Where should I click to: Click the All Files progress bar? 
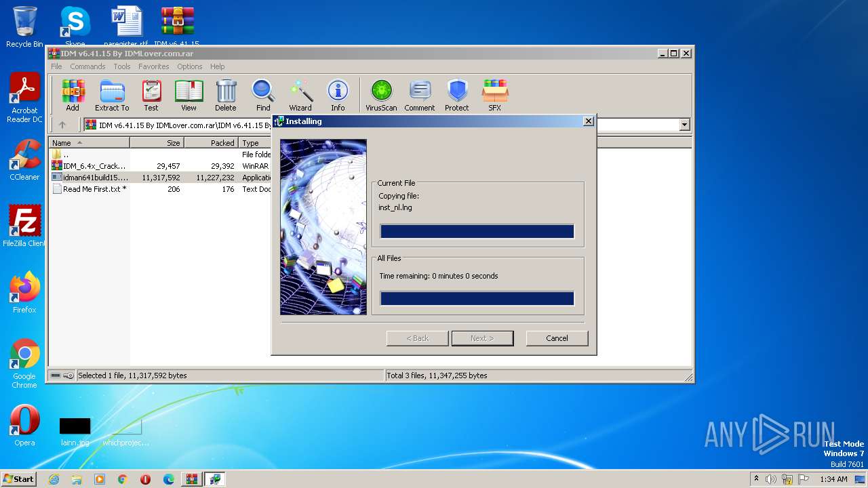tap(477, 299)
